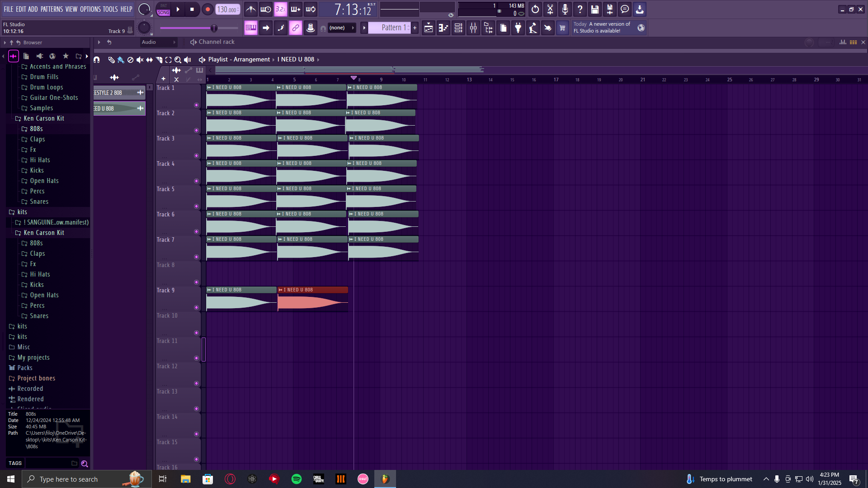Expand the My projects folder

click(33, 357)
